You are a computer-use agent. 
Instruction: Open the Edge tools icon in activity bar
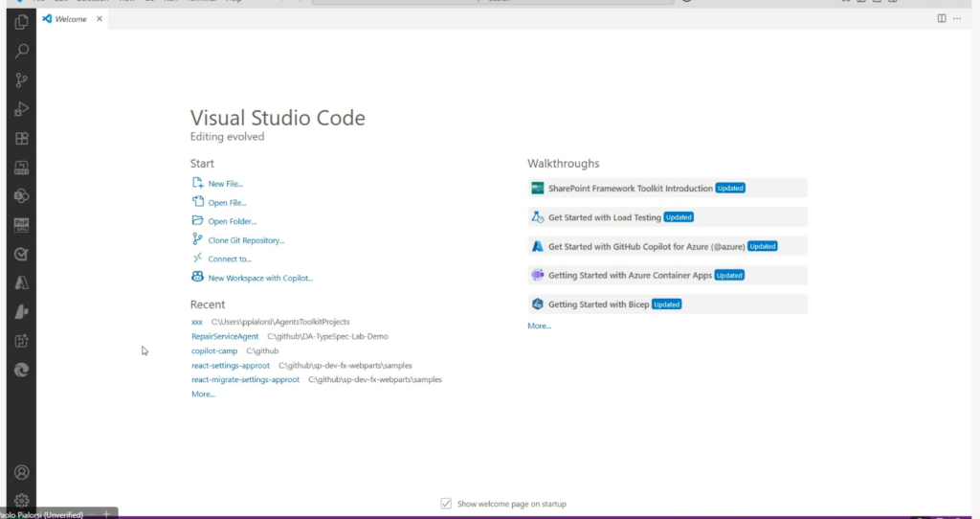pos(21,371)
